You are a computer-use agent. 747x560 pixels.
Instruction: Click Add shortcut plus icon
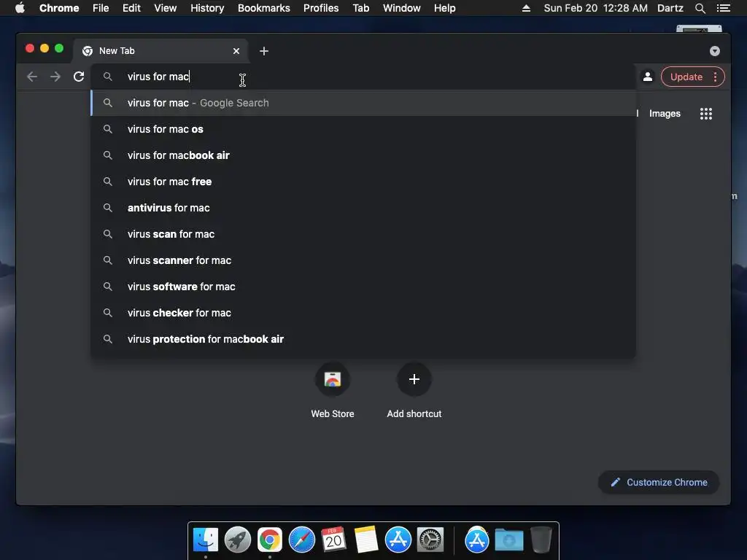pyautogui.click(x=414, y=379)
